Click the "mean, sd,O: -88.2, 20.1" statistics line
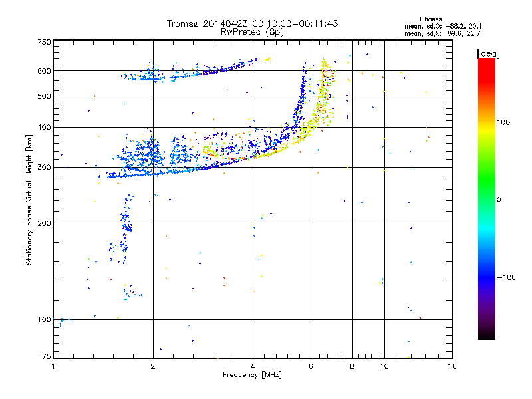Screen dimensions: 532x399 pos(443,27)
